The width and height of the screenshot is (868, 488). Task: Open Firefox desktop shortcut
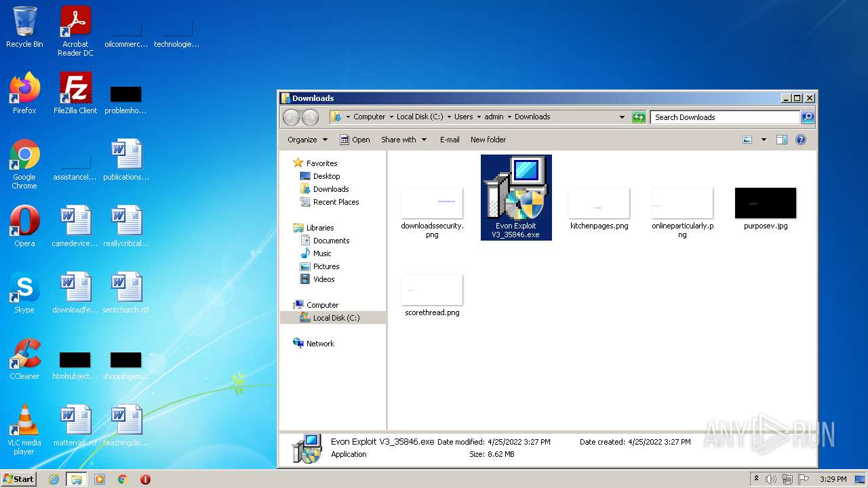point(24,93)
